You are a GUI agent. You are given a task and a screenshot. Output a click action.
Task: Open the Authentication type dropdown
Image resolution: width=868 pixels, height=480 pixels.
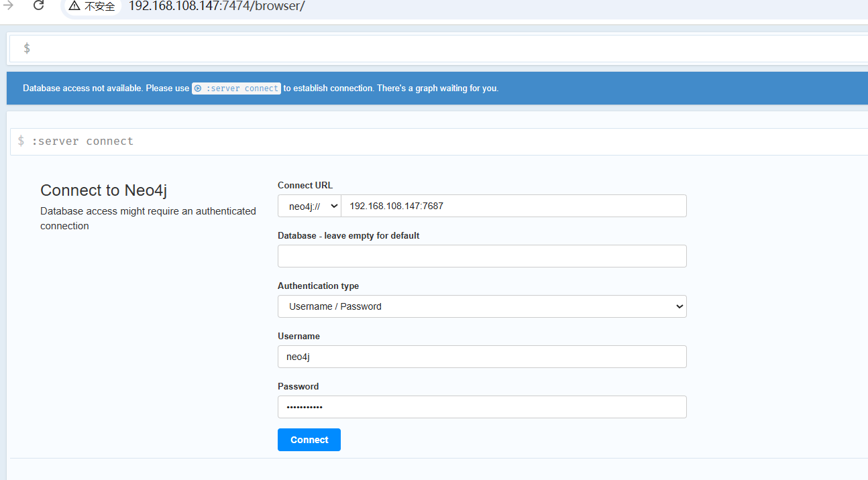[x=482, y=306]
